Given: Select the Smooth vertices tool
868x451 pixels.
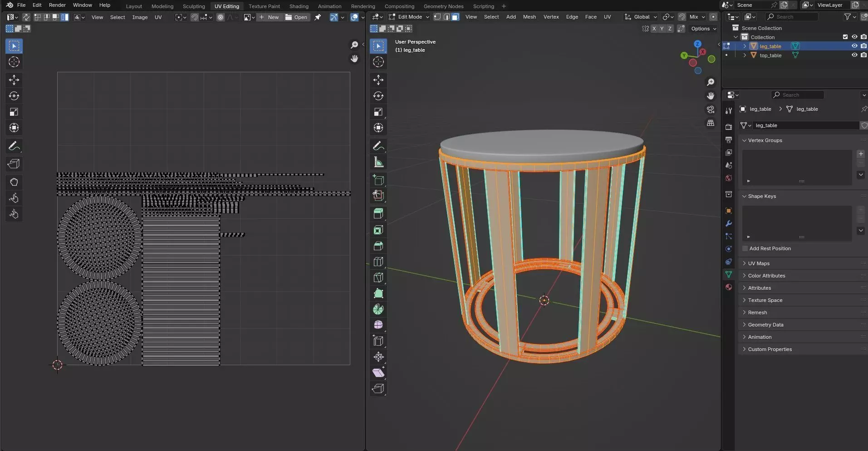Looking at the screenshot, I should (378, 325).
